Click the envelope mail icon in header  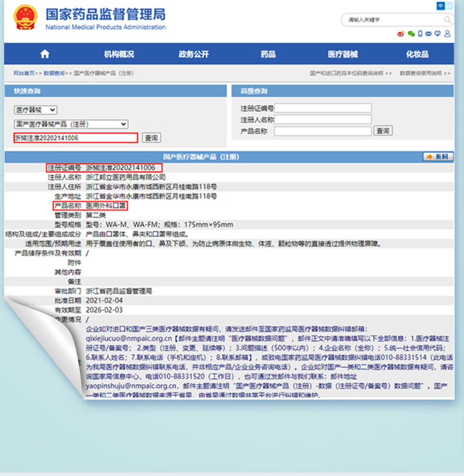[x=429, y=33]
